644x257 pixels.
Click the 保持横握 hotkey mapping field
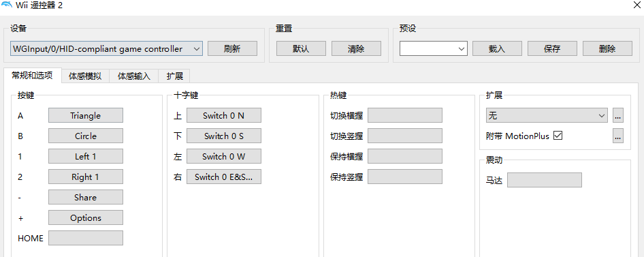(405, 156)
